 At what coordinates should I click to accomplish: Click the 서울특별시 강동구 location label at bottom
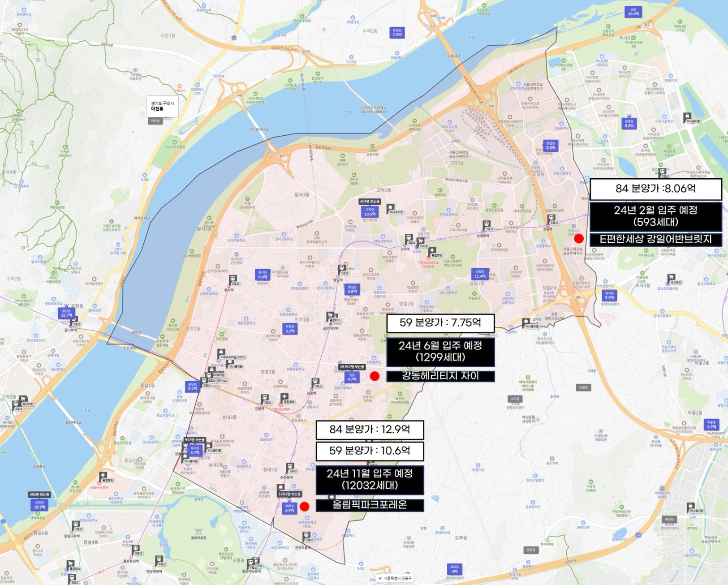tap(396, 578)
